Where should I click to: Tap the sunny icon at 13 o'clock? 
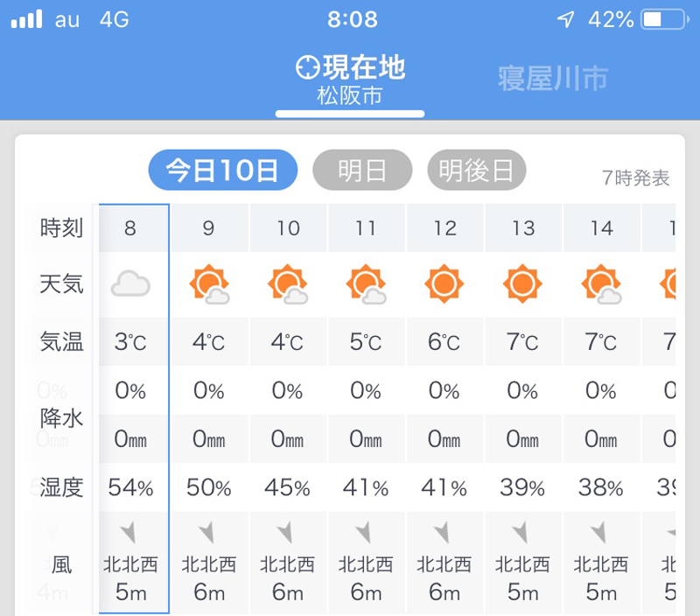(522, 283)
